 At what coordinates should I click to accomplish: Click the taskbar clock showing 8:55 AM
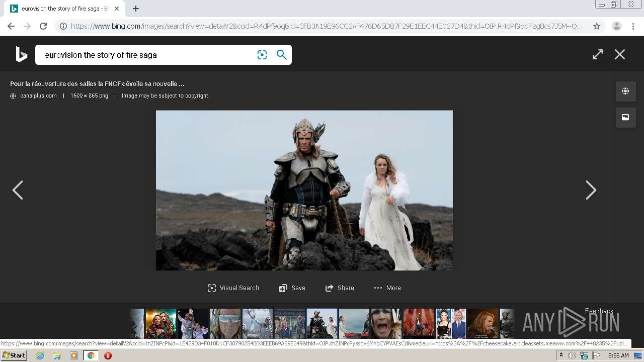tap(618, 355)
